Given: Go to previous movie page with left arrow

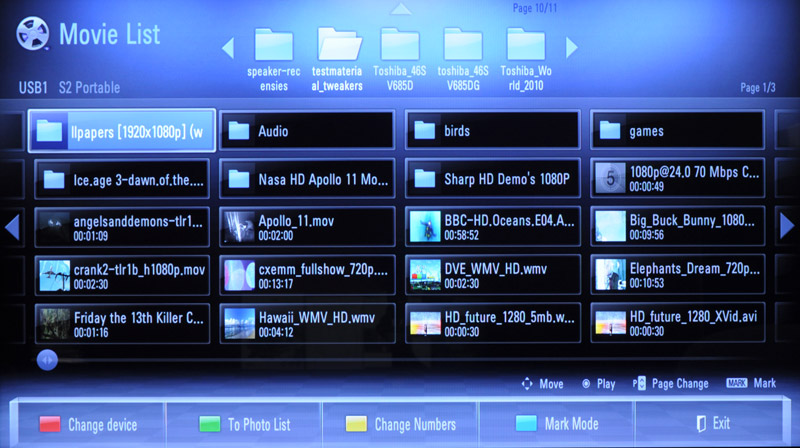Looking at the screenshot, I should click(12, 227).
